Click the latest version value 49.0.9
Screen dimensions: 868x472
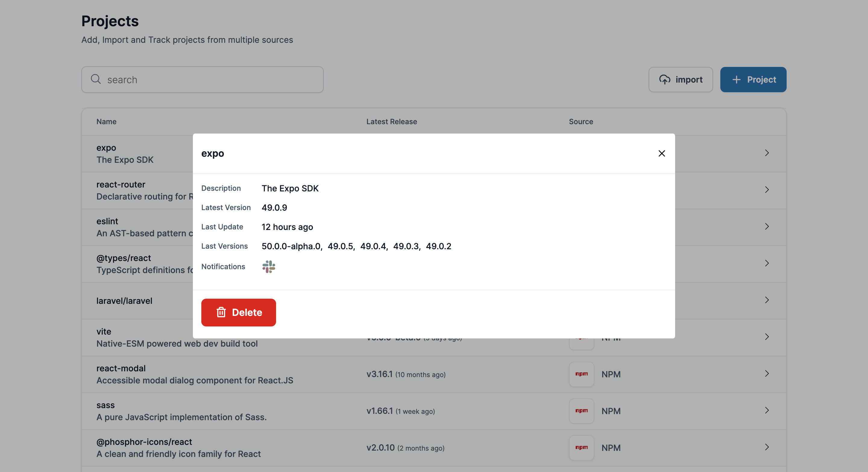[274, 208]
